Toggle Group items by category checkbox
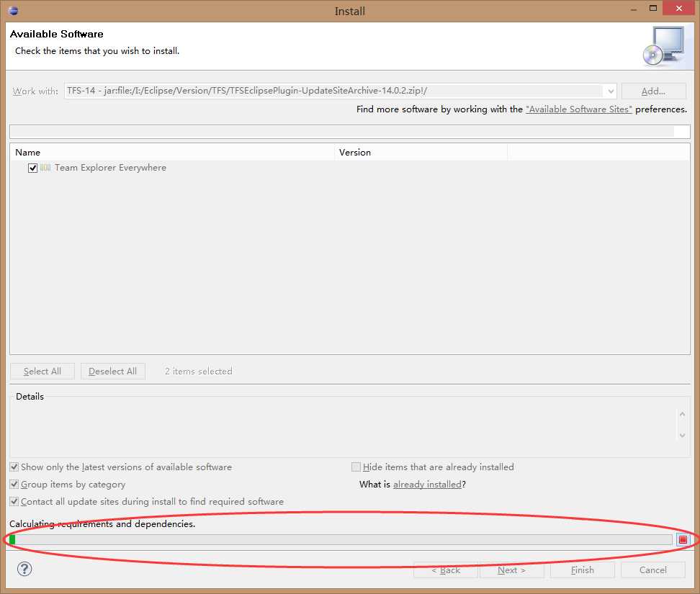The image size is (700, 594). tap(14, 485)
